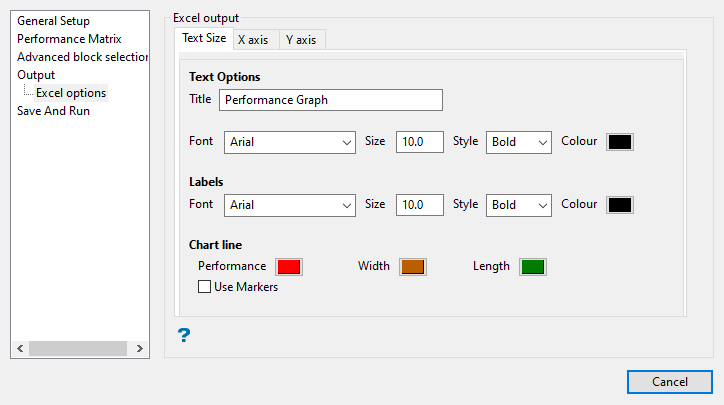Expand the title Style dropdown
Image resolution: width=724 pixels, height=405 pixels.
click(519, 142)
